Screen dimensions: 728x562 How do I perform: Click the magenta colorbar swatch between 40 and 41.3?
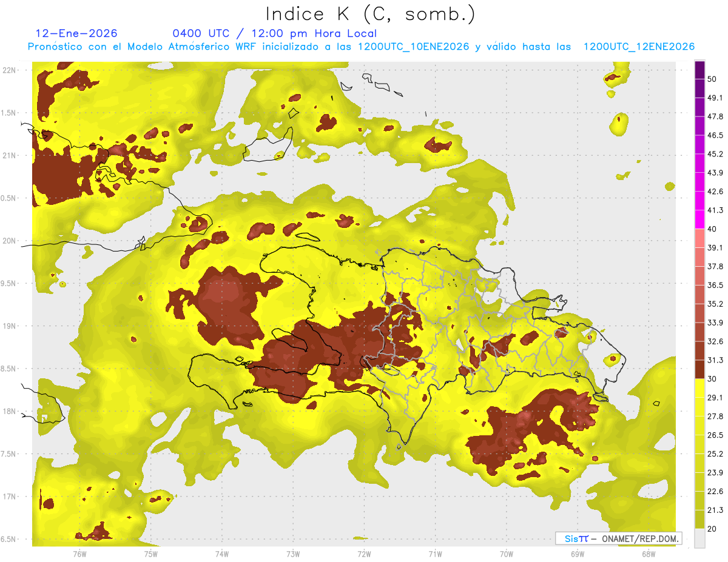[699, 219]
